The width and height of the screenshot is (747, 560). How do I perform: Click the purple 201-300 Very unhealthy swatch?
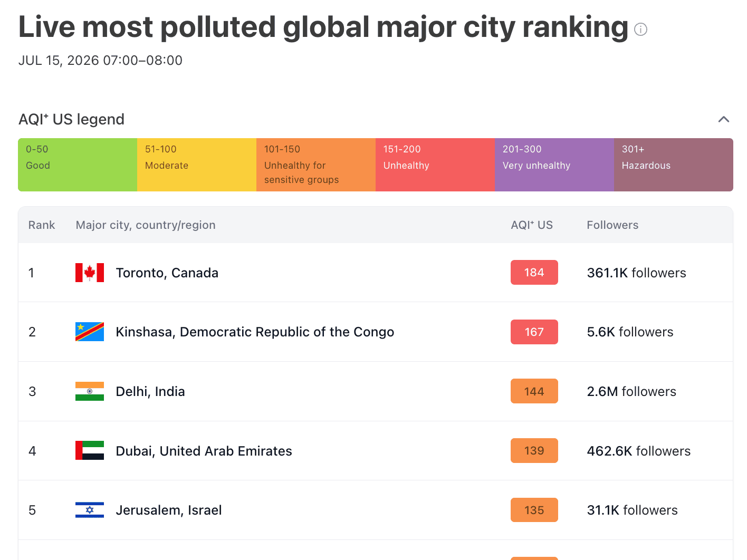[x=554, y=165]
